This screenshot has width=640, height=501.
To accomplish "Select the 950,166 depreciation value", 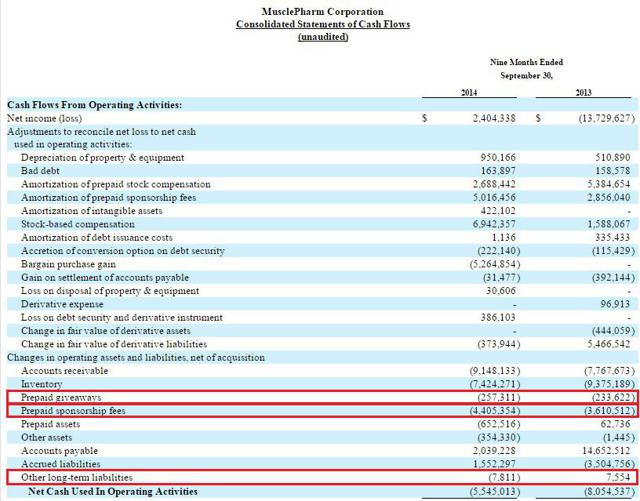I will [498, 158].
